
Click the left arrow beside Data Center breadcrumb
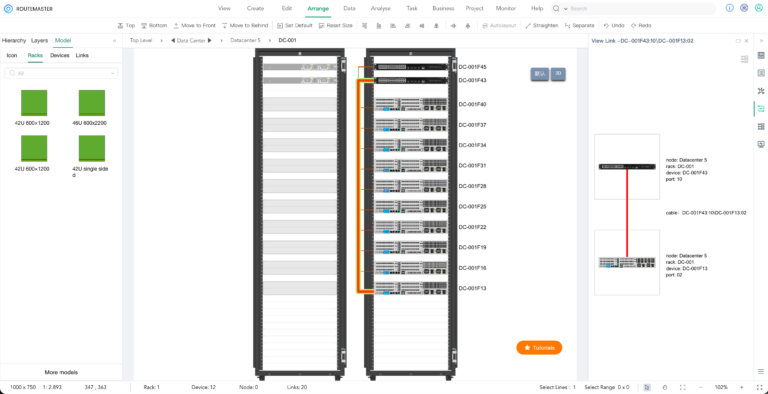172,41
